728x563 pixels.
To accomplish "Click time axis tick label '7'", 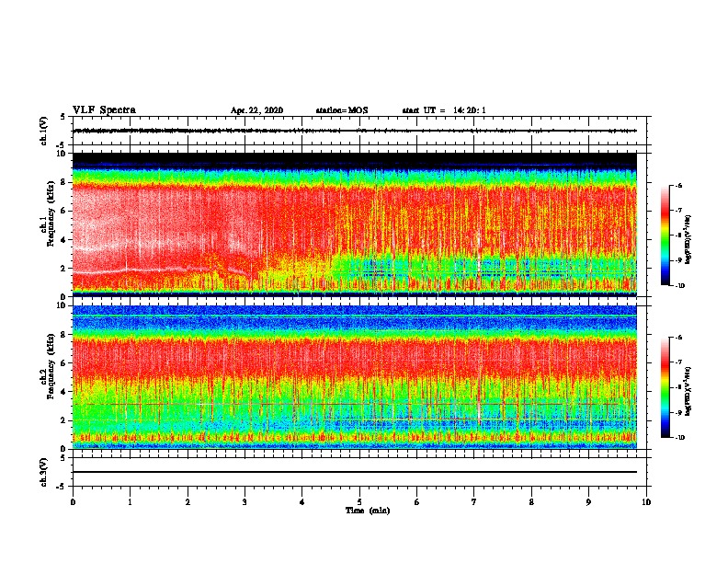I will 474,502.
